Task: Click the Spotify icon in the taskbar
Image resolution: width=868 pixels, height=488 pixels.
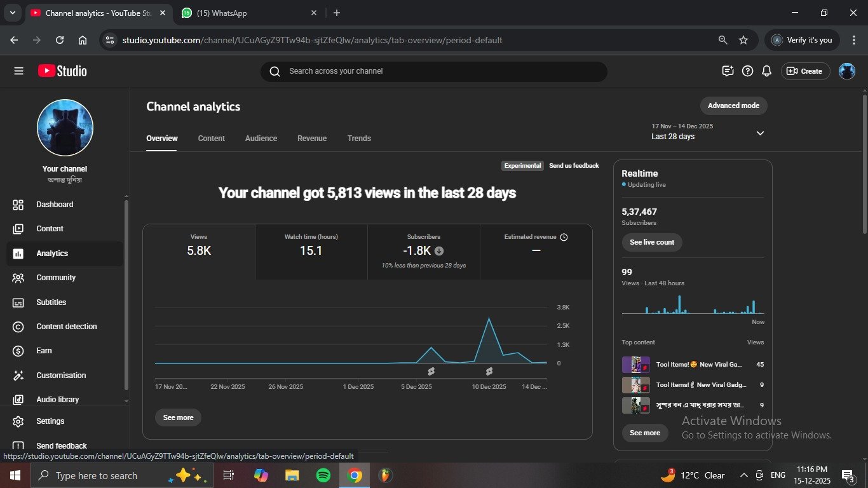Action: pos(323,475)
